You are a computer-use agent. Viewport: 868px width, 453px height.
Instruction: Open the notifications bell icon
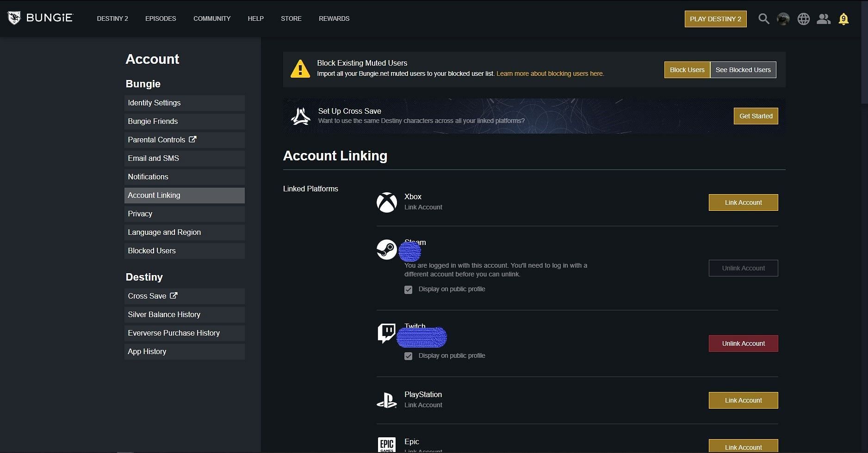click(843, 19)
